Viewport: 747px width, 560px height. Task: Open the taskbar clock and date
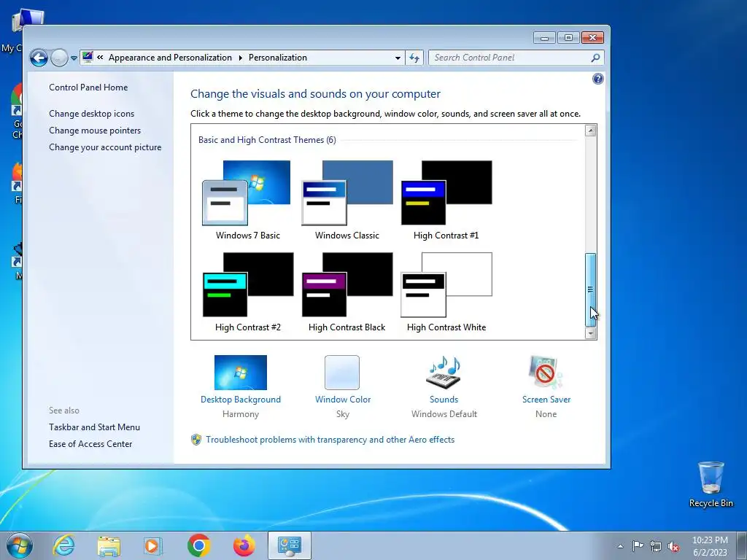point(710,546)
